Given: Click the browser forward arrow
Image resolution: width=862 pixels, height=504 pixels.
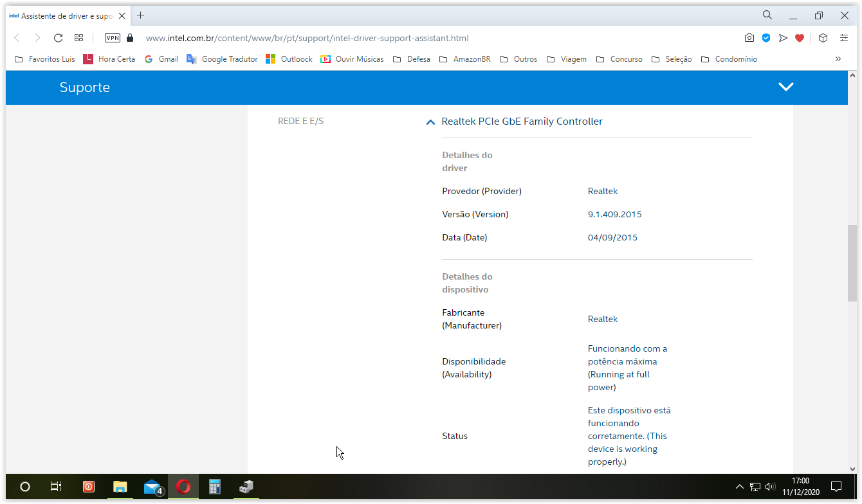Looking at the screenshot, I should 37,38.
